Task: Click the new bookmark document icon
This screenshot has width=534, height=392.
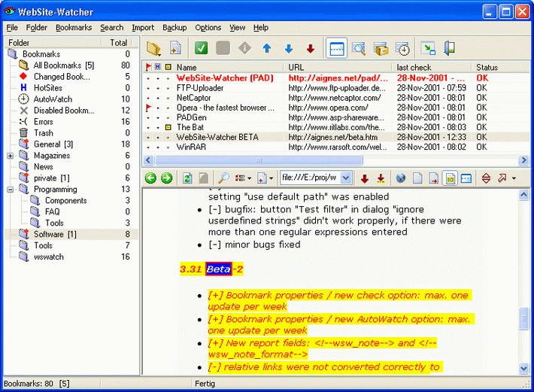Action: 175,49
